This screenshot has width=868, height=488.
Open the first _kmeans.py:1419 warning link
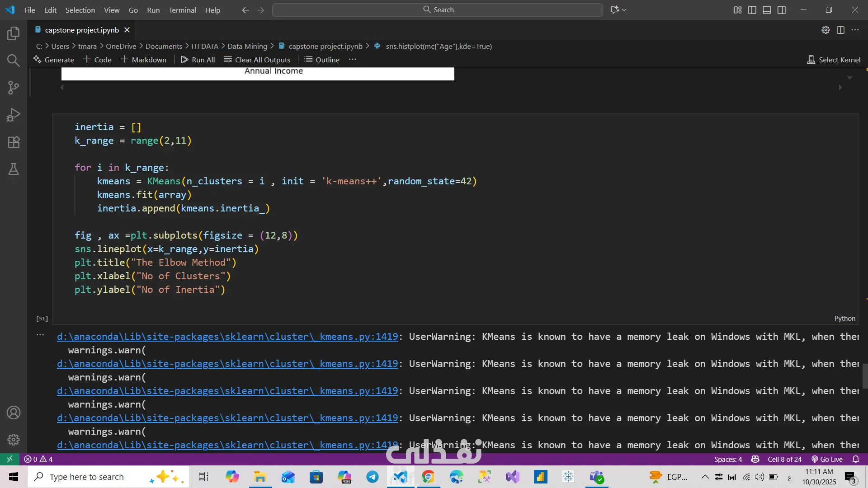tap(227, 337)
